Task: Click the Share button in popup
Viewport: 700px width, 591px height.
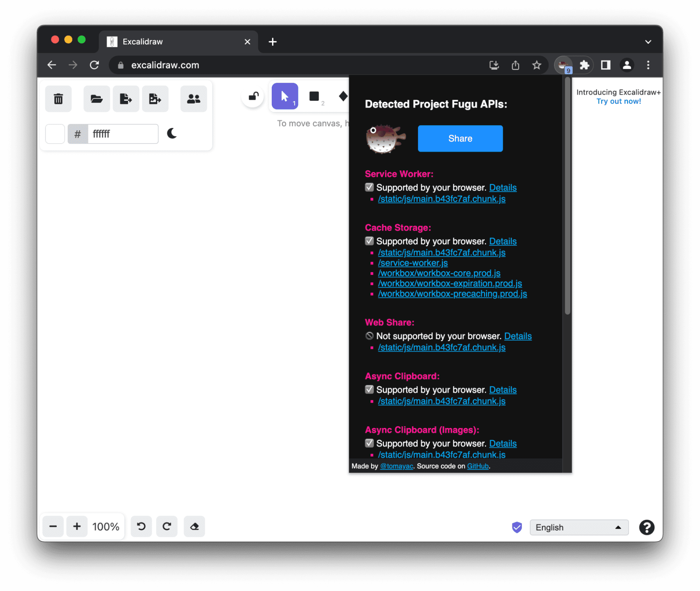Action: pyautogui.click(x=460, y=138)
